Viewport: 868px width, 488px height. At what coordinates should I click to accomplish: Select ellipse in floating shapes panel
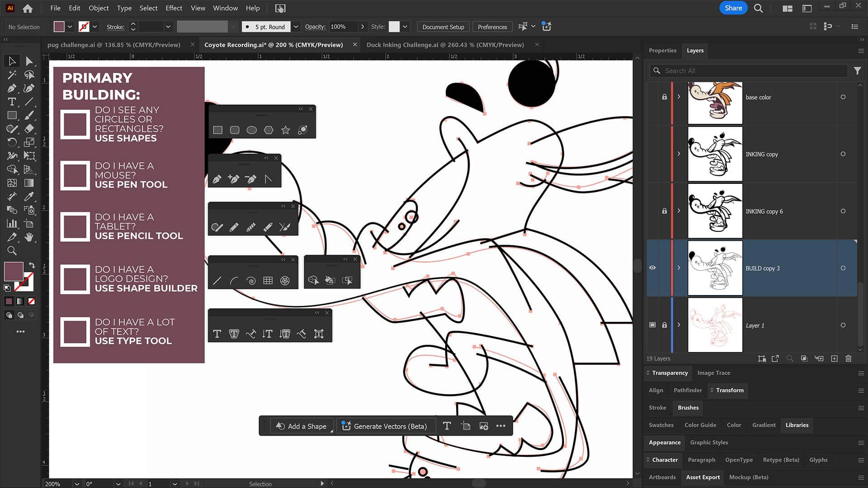[x=252, y=130]
